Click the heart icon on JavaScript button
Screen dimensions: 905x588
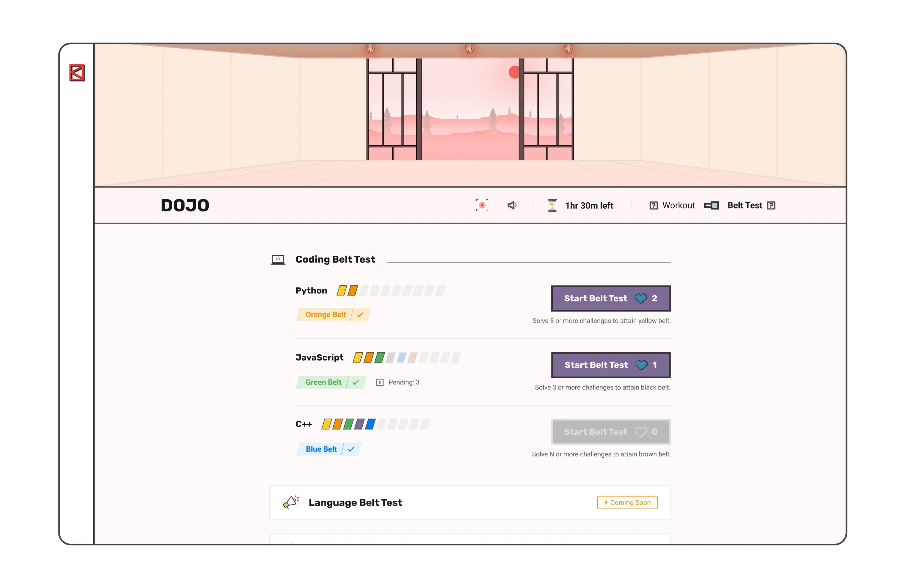coord(641,365)
